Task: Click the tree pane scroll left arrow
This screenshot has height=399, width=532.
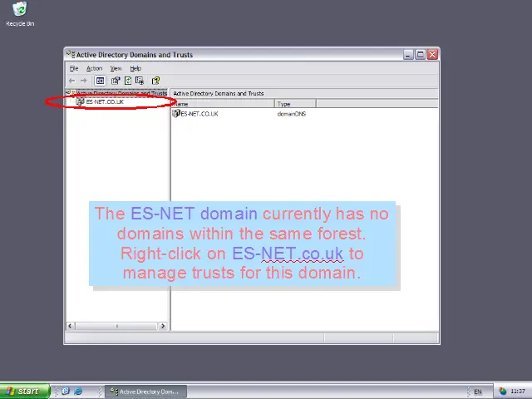Action: click(70, 326)
